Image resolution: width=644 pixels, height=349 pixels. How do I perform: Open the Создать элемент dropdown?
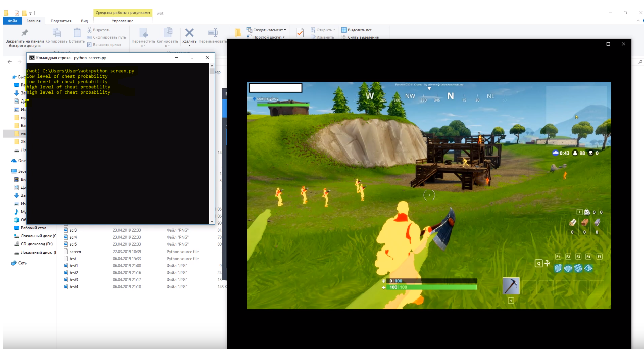(266, 30)
